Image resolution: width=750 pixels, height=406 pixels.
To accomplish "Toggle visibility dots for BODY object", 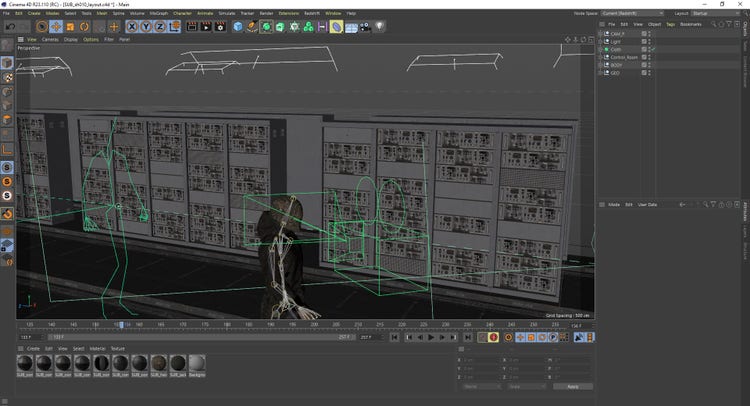I will click(x=650, y=65).
